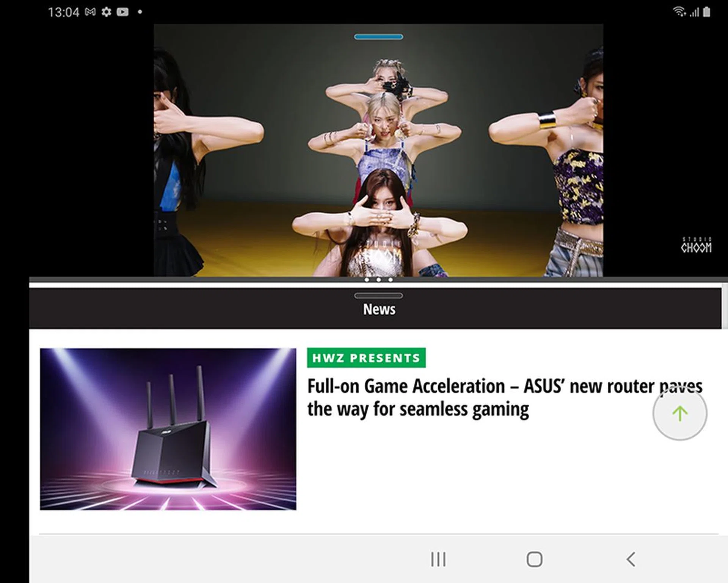Tap the settings gear status icon
The image size is (728, 583).
click(107, 12)
